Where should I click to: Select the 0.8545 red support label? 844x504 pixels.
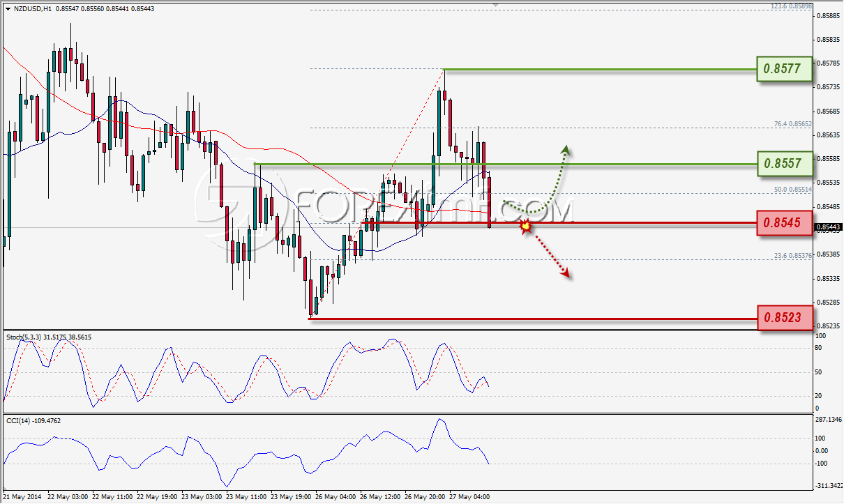[785, 223]
